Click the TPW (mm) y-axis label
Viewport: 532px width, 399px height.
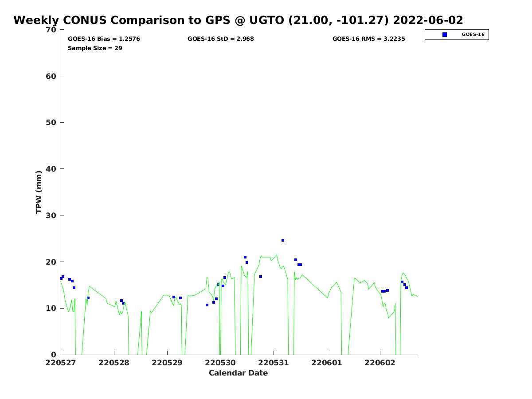click(39, 192)
